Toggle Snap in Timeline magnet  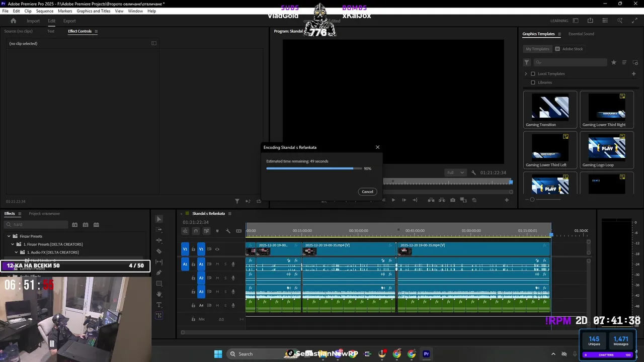[196, 231]
